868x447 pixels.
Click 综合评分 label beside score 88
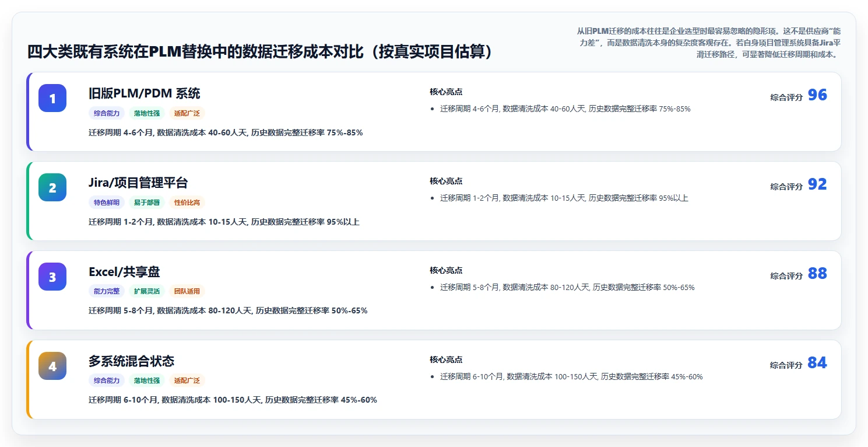(x=786, y=276)
